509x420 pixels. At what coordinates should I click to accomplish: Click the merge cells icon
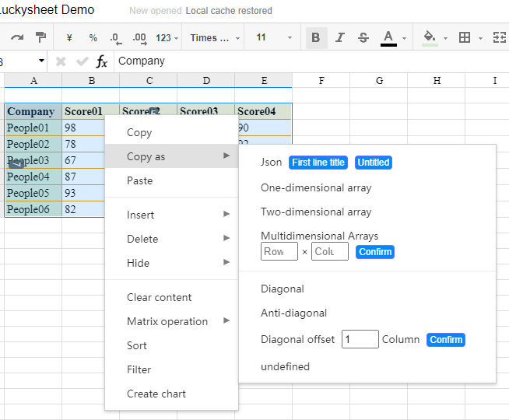pyautogui.click(x=500, y=37)
